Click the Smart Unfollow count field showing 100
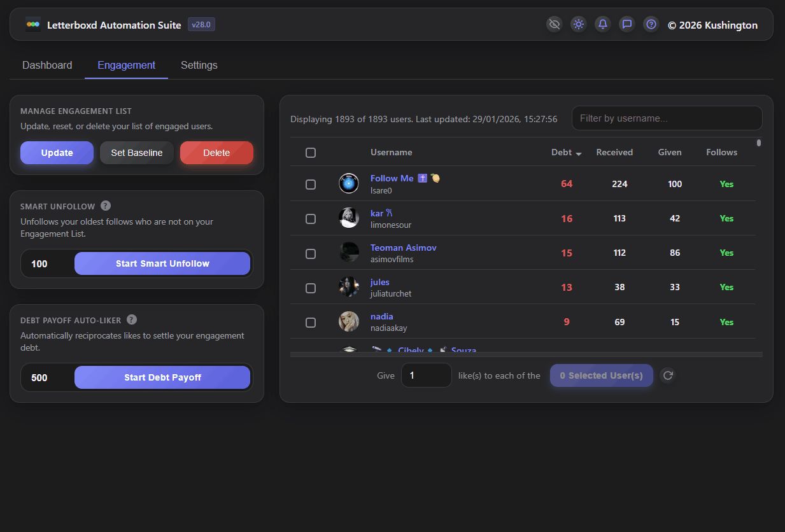This screenshot has height=532, width=785. (48, 263)
